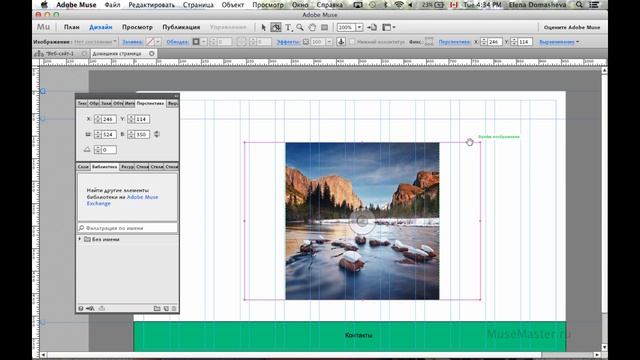Image resolution: width=640 pixels, height=360 pixels.
Task: Click the corner radius icons in control bar
Action: pos(242,42)
